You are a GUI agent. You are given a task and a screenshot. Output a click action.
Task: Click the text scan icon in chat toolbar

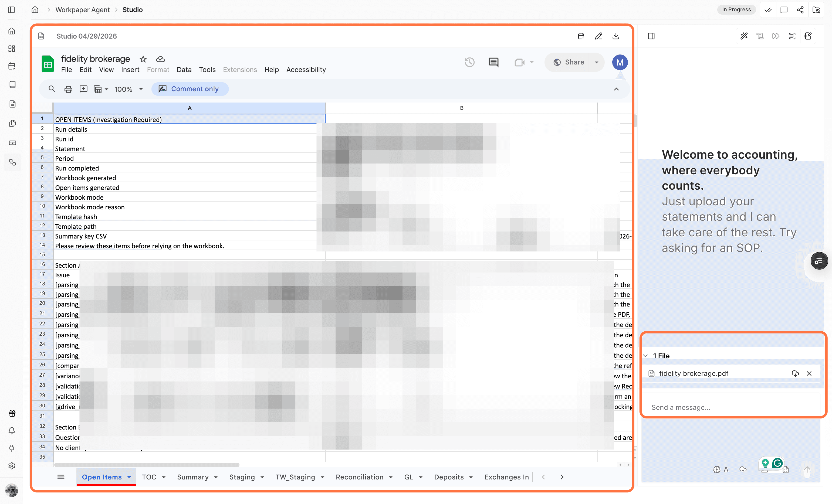[x=792, y=36]
